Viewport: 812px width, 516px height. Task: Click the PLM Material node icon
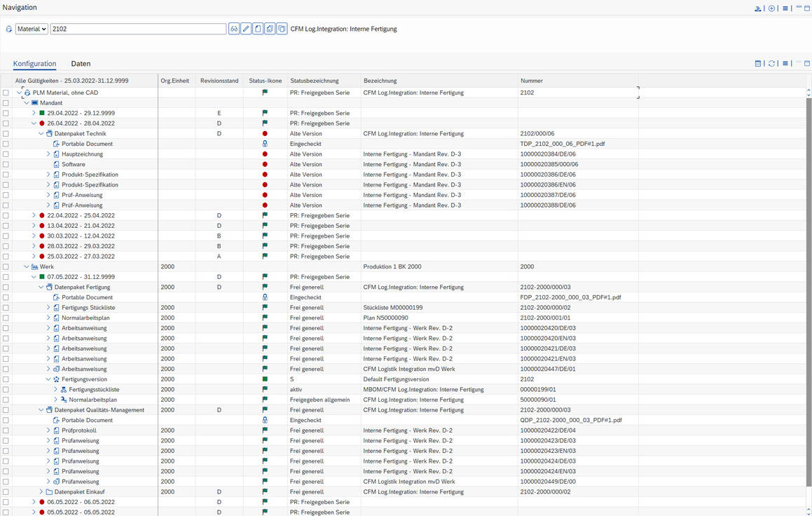point(27,93)
